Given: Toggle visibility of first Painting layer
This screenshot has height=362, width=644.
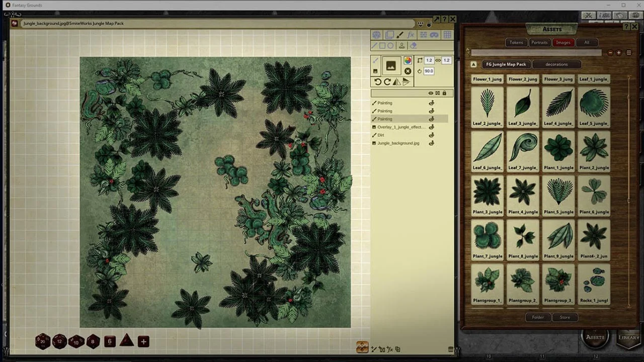Looking at the screenshot, I should click(431, 103).
